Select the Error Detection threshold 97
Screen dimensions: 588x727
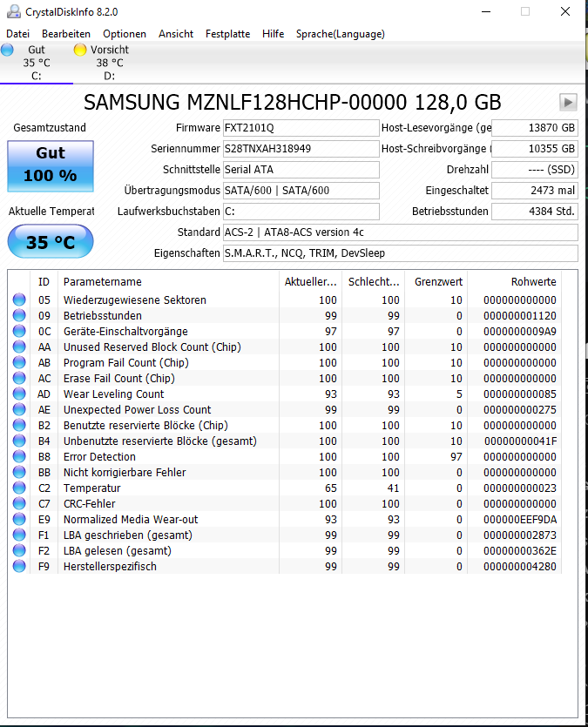(456, 457)
